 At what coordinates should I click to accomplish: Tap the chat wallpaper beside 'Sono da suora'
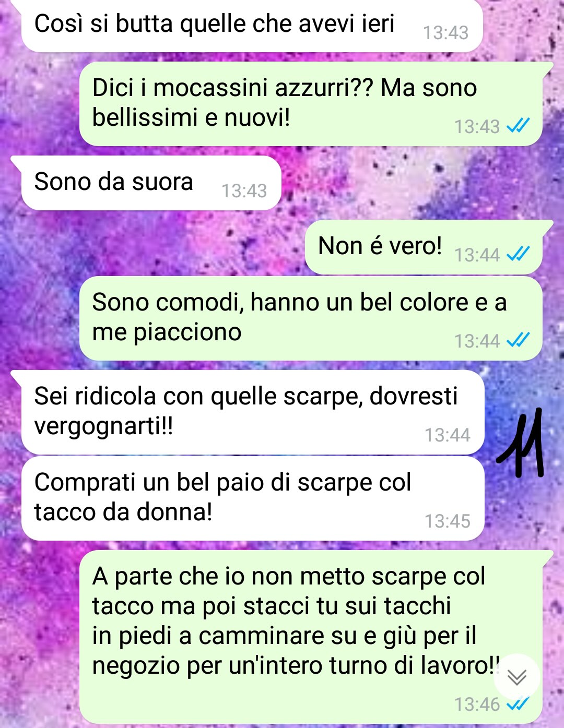(x=418, y=183)
